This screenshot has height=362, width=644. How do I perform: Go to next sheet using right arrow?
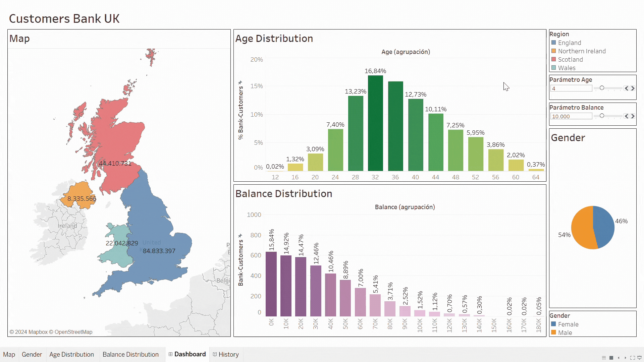[x=625, y=358]
